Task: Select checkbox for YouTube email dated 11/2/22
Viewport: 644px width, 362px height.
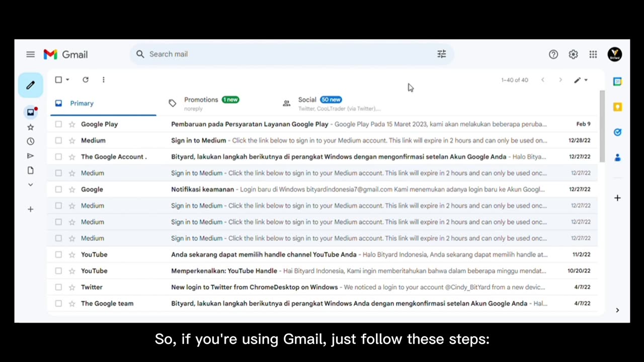Action: click(x=58, y=254)
